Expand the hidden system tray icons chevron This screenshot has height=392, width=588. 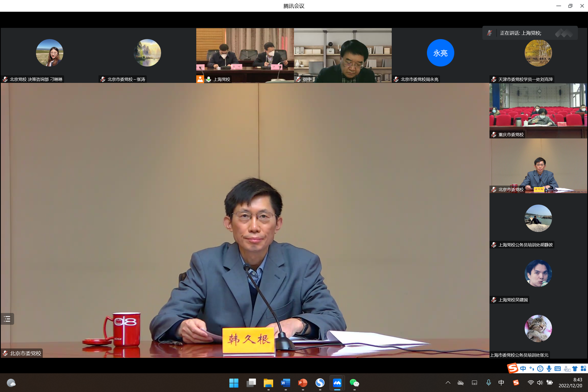click(448, 383)
